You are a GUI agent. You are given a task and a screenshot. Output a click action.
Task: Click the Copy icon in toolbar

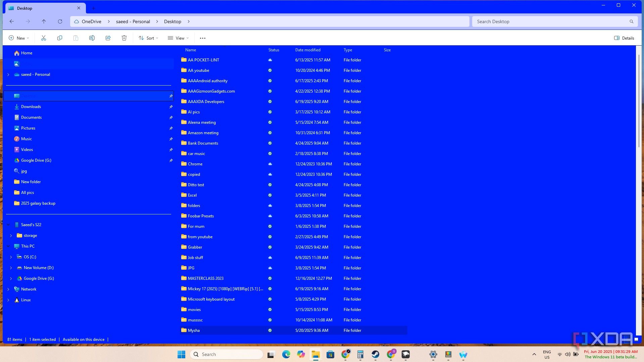60,38
